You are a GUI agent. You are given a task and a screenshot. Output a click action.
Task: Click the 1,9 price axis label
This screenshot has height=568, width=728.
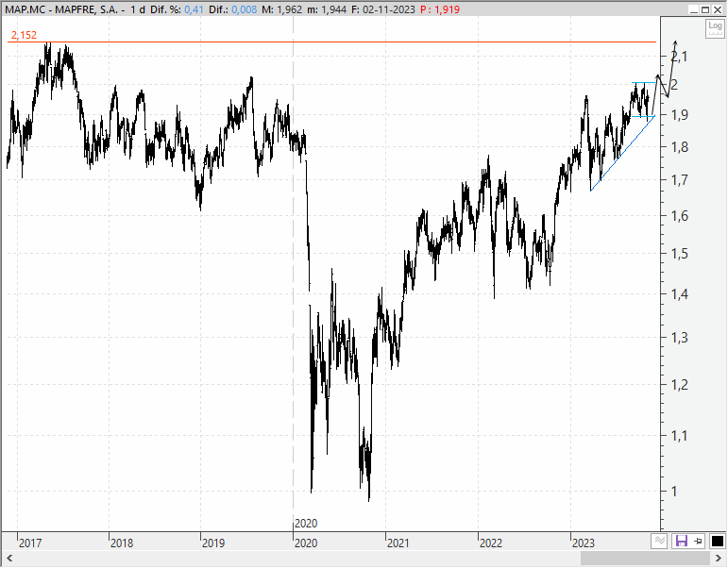pyautogui.click(x=680, y=115)
